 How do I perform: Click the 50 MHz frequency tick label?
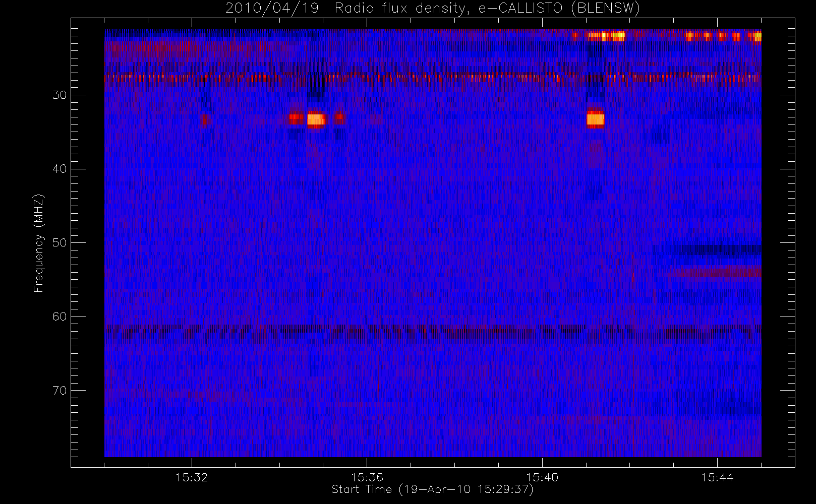60,243
